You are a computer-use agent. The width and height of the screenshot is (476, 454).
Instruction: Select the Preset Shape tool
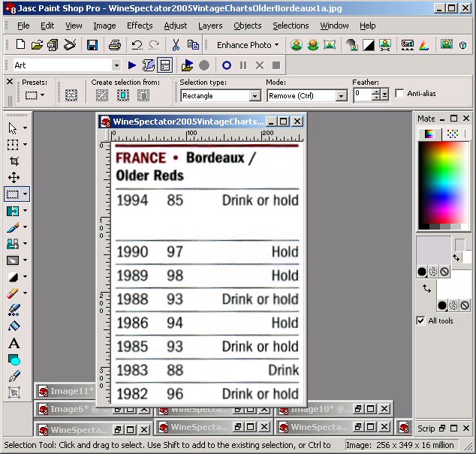(14, 359)
